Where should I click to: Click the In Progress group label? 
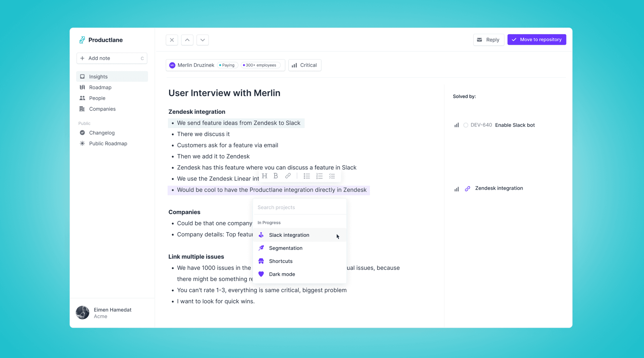coord(269,223)
